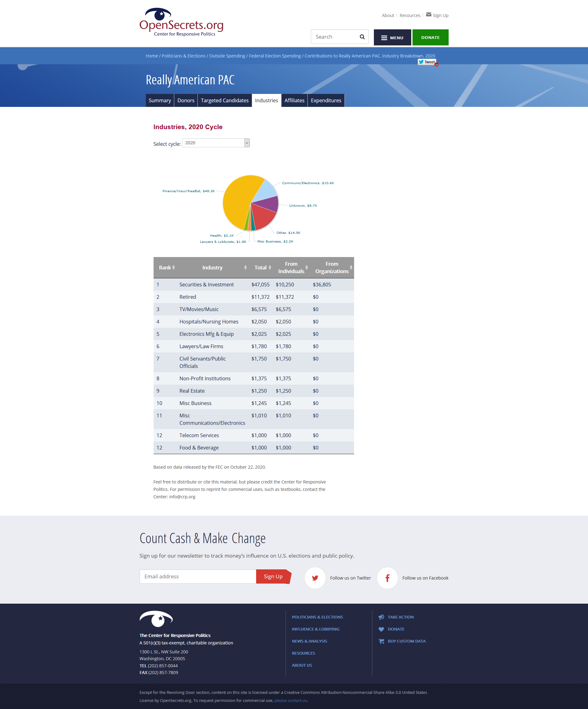The image size is (588, 709).
Task: Click the footer Donate heart icon
Action: click(x=381, y=629)
